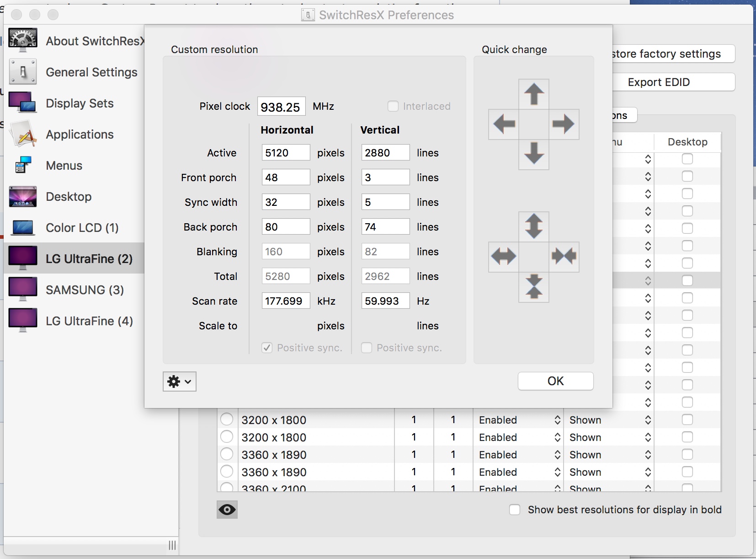
Task: Click the eye visibility button below list
Action: pos(227,510)
